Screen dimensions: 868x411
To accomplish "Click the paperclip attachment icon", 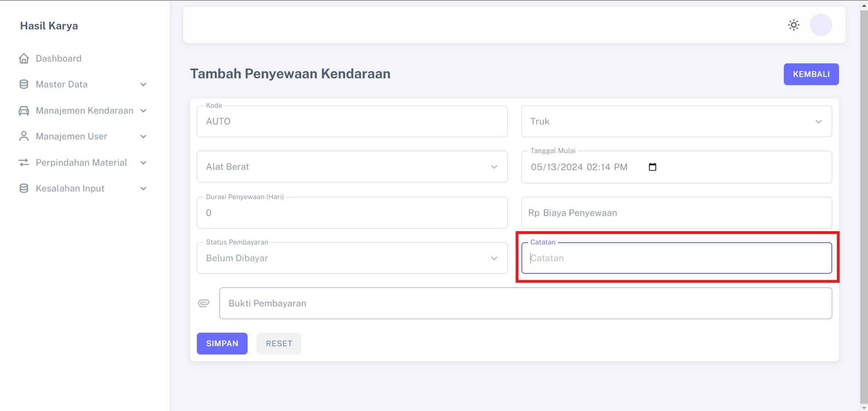I will pos(204,303).
